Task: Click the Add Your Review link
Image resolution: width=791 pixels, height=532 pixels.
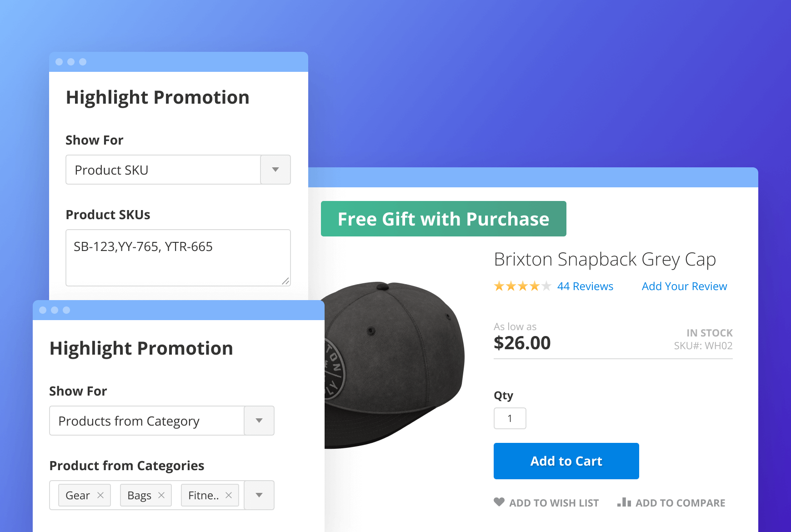Action: pos(684,286)
